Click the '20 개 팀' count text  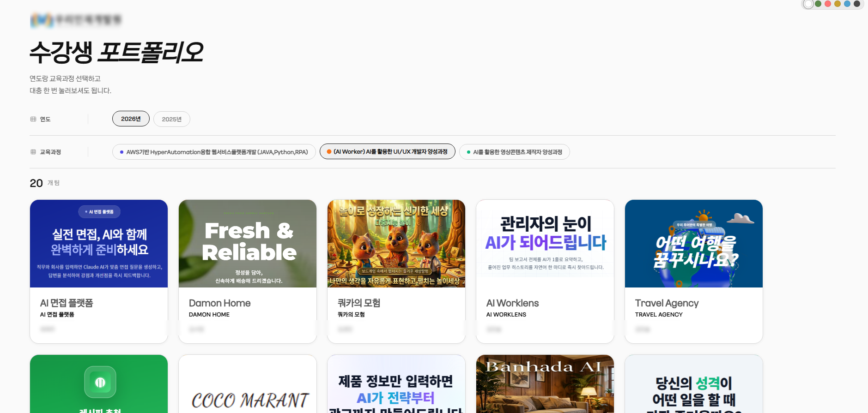45,183
